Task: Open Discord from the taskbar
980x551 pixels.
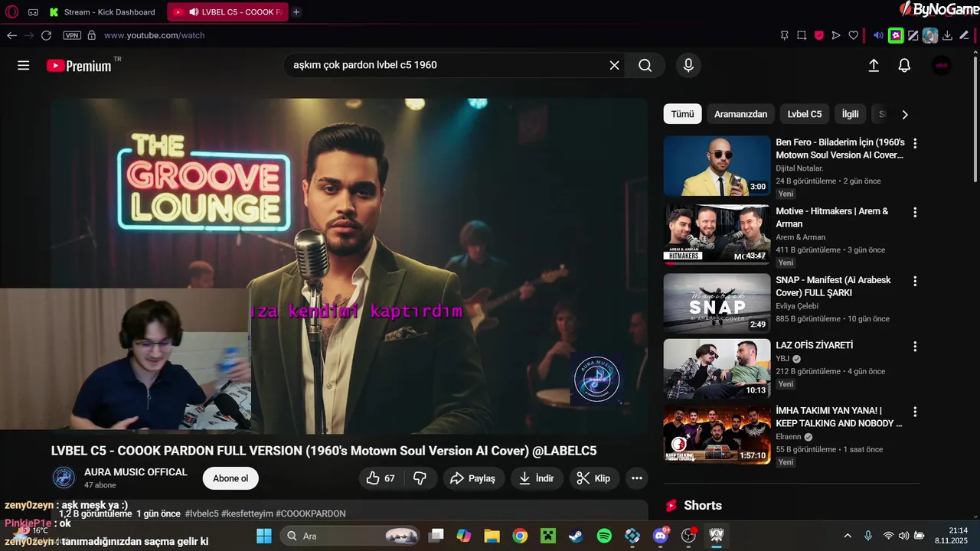Action: pyautogui.click(x=661, y=536)
